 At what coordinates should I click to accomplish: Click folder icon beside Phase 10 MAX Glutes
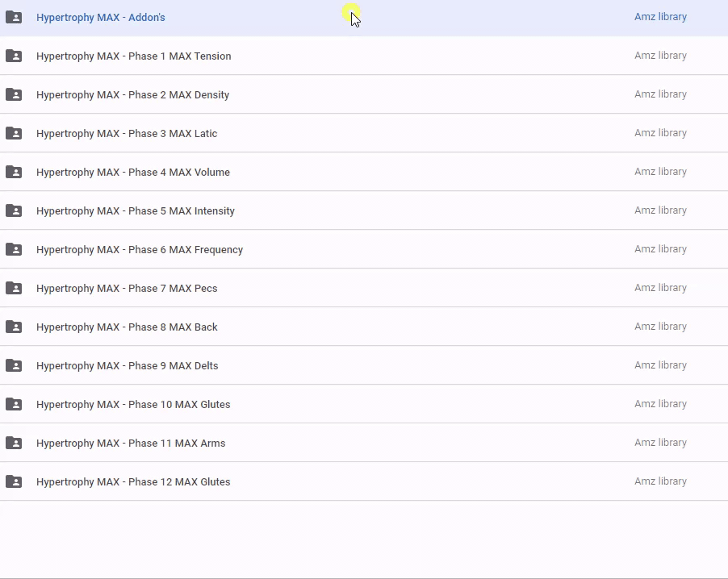coord(14,404)
